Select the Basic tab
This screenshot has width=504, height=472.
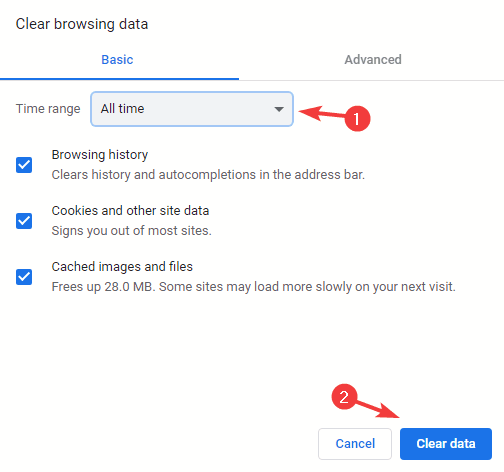(117, 60)
